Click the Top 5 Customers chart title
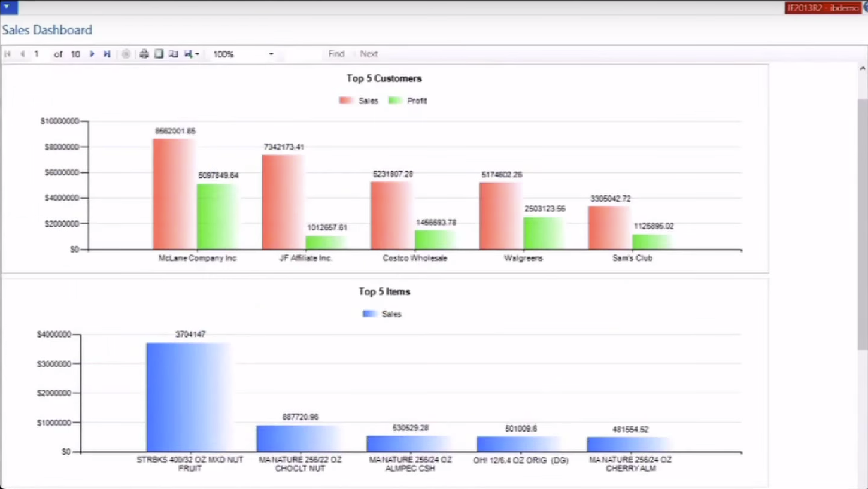This screenshot has height=489, width=868. click(x=384, y=78)
